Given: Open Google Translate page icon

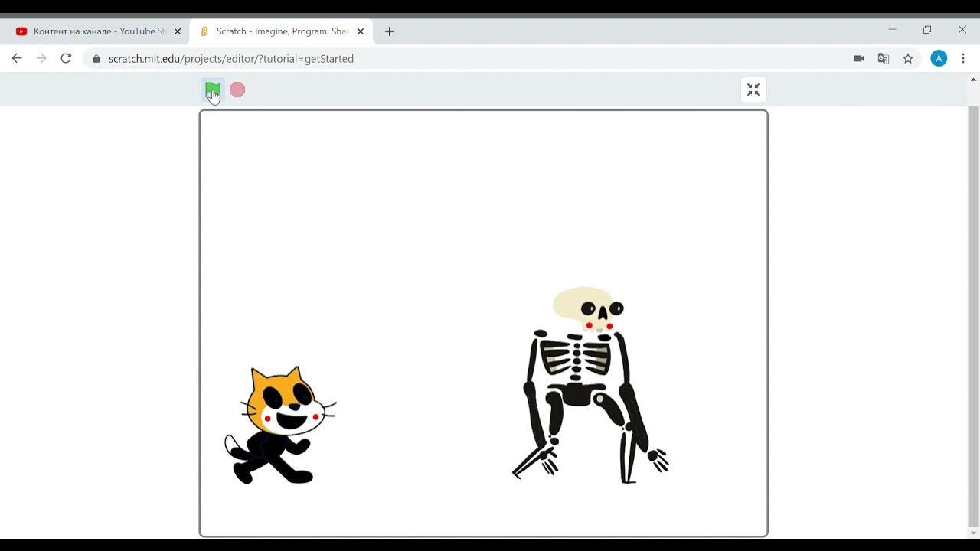Looking at the screenshot, I should (x=884, y=58).
